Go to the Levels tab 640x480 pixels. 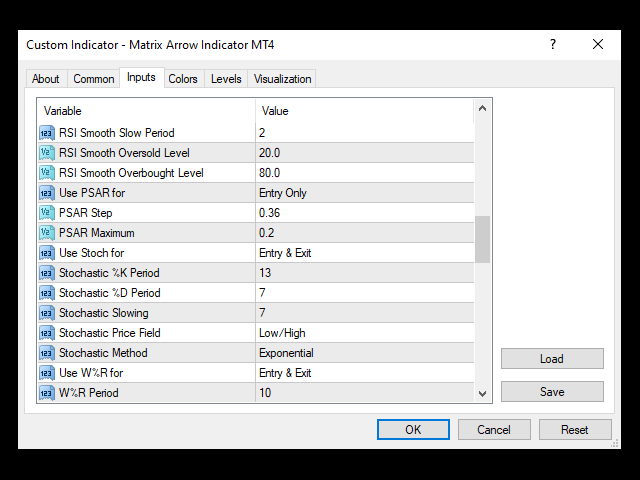click(x=226, y=79)
